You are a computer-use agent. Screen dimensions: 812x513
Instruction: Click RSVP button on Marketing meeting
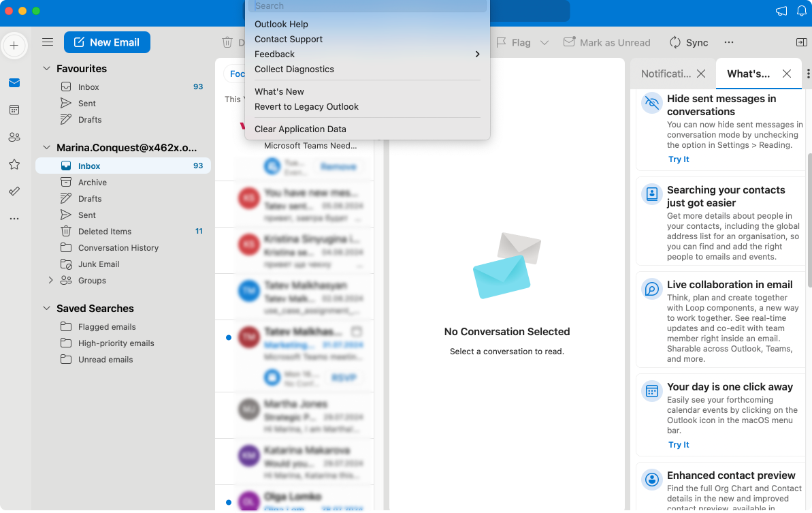coord(344,377)
